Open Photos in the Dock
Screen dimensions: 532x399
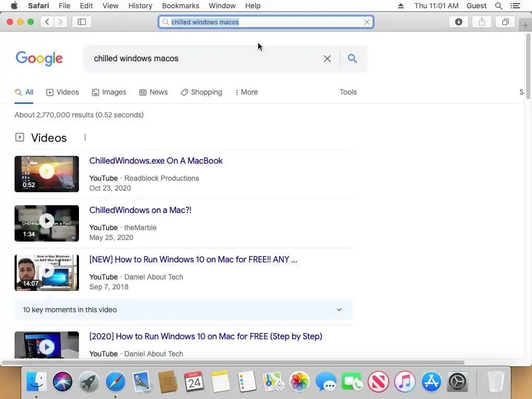[x=300, y=382]
